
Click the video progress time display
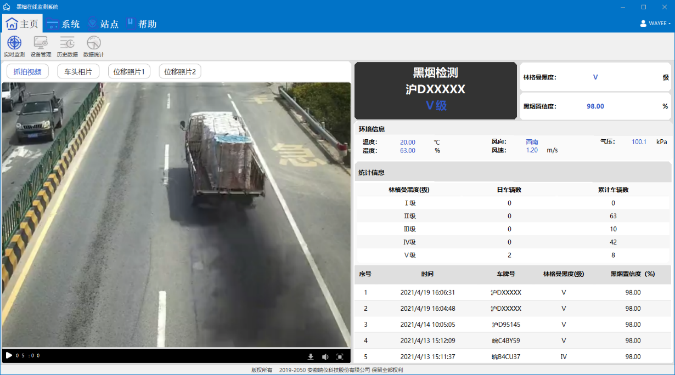(28, 356)
